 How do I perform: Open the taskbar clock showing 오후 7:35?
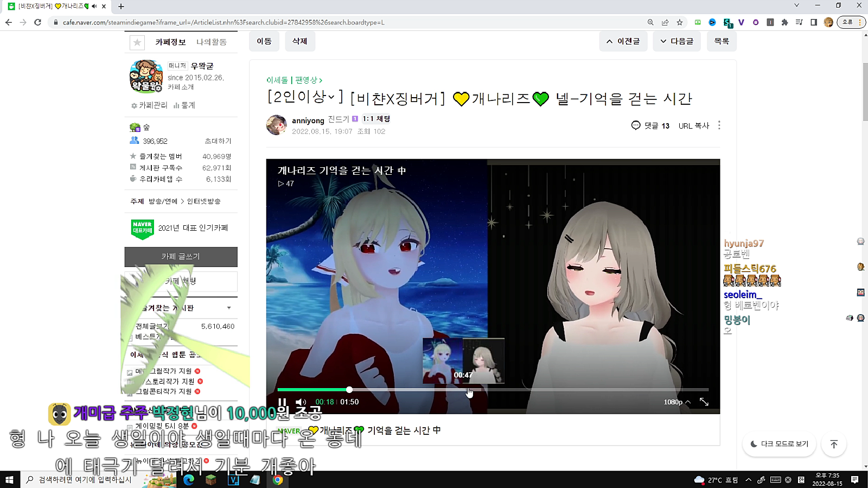click(x=827, y=480)
